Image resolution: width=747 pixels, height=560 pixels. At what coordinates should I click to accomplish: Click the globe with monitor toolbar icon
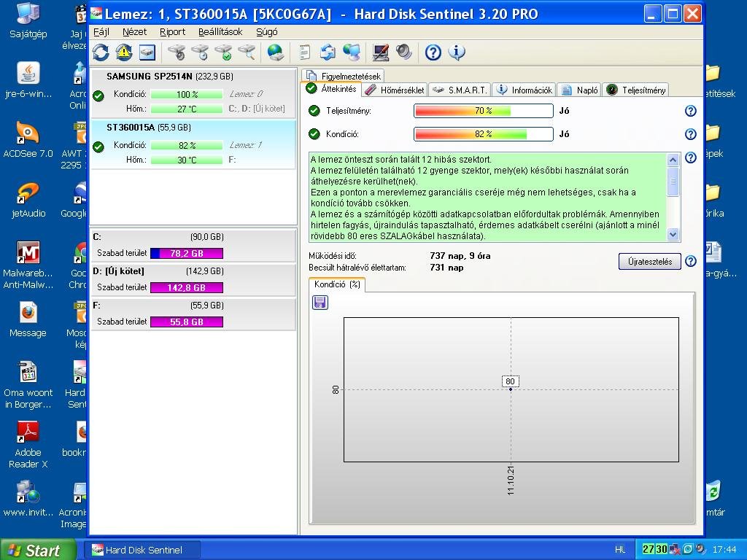pyautogui.click(x=352, y=52)
